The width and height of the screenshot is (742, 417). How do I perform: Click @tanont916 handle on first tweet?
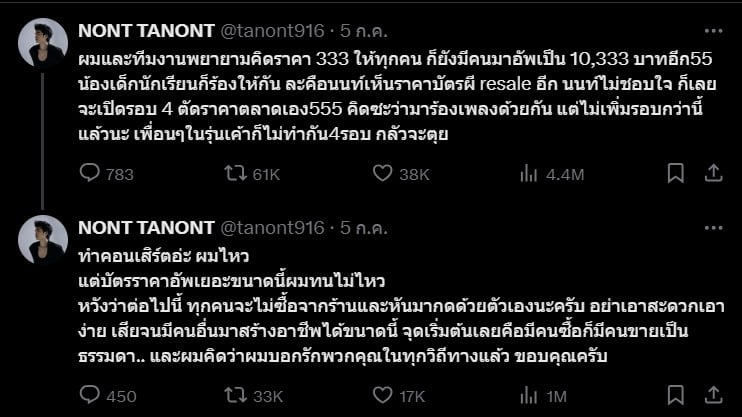coord(271,29)
